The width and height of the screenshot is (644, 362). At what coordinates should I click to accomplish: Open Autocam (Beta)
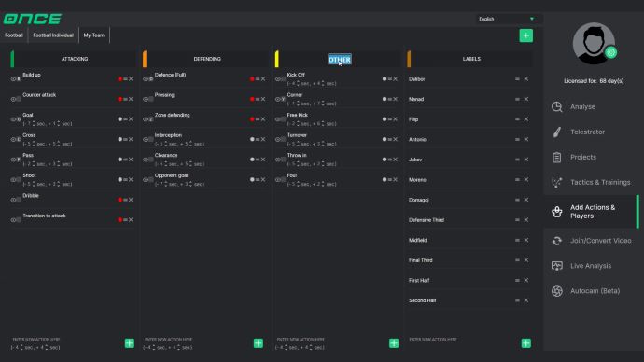coord(595,291)
